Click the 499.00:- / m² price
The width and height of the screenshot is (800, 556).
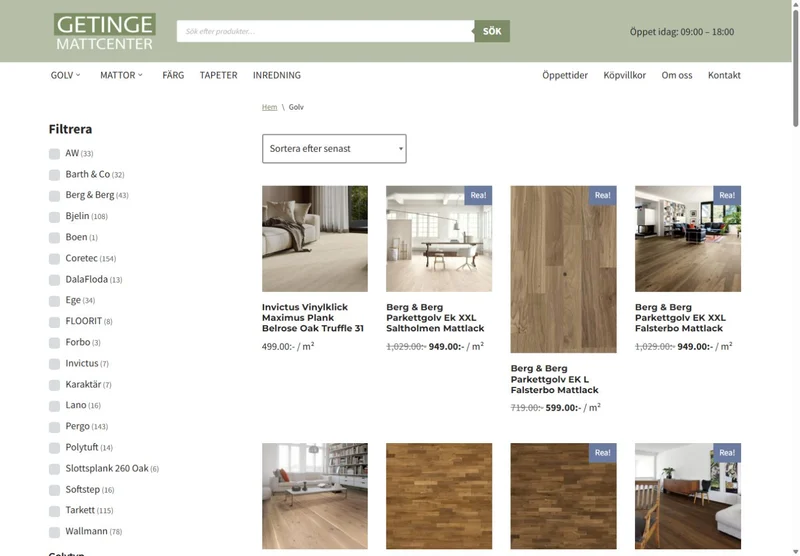[x=288, y=346]
